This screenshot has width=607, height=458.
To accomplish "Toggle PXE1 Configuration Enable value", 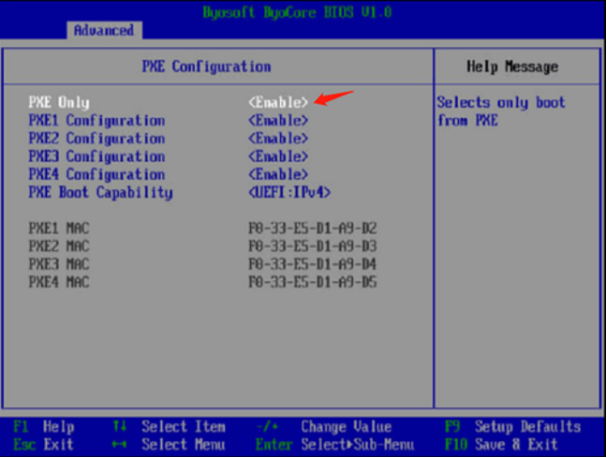I will (278, 120).
